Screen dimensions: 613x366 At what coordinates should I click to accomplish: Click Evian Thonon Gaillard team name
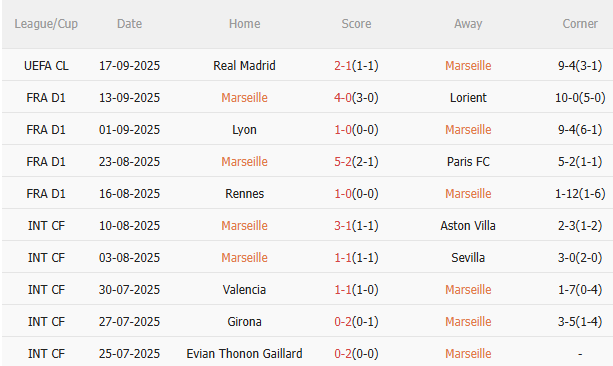pos(244,354)
